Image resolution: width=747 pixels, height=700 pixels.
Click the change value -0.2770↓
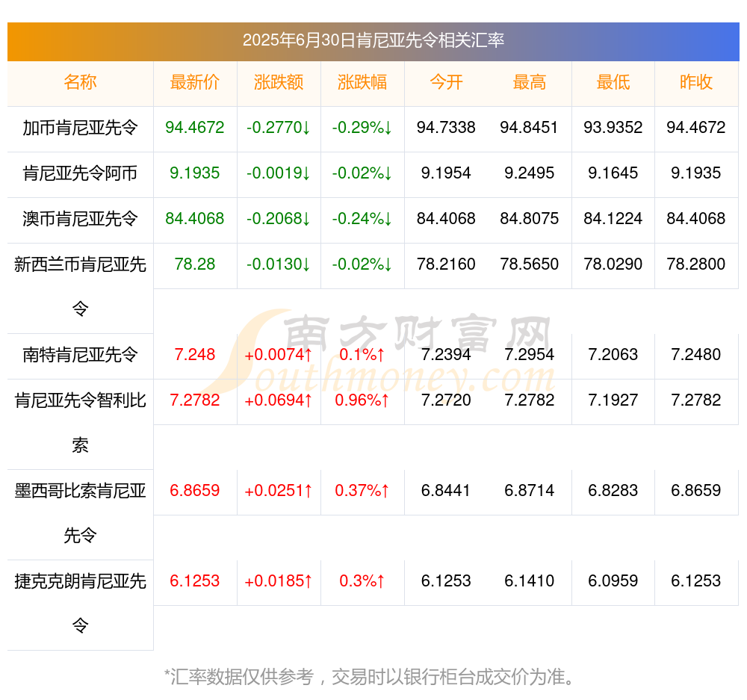click(279, 128)
